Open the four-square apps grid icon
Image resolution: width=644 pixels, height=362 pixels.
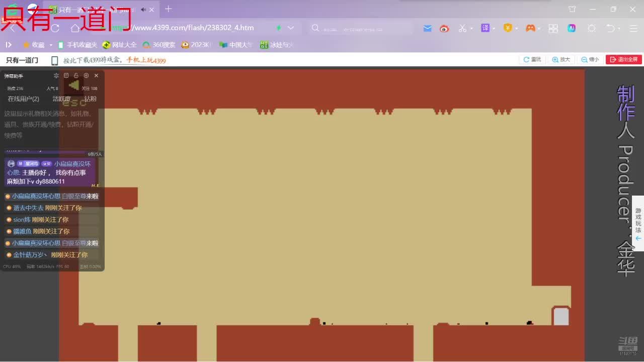(553, 28)
